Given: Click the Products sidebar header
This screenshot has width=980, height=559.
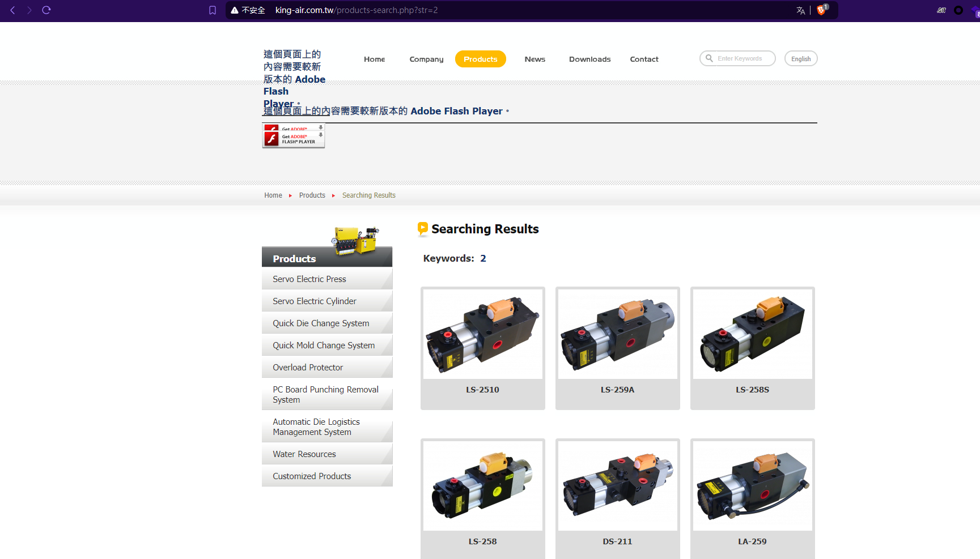Looking at the screenshot, I should pyautogui.click(x=327, y=258).
